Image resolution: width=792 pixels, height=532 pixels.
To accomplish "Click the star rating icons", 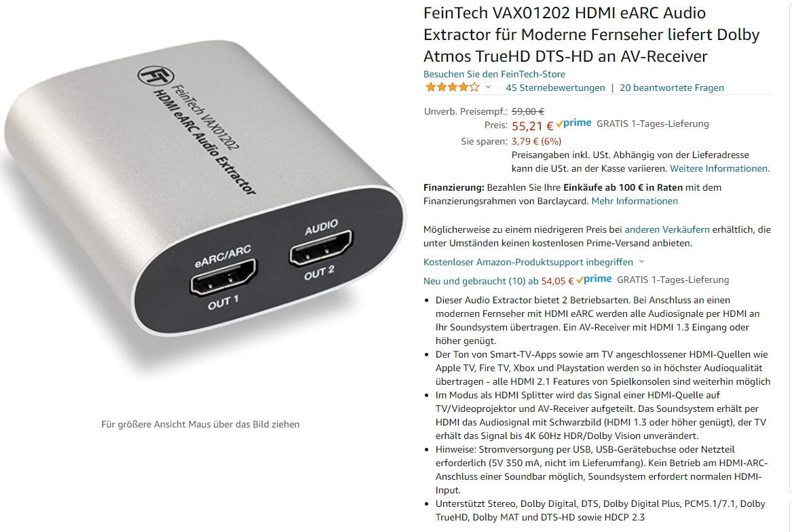I will pyautogui.click(x=452, y=88).
